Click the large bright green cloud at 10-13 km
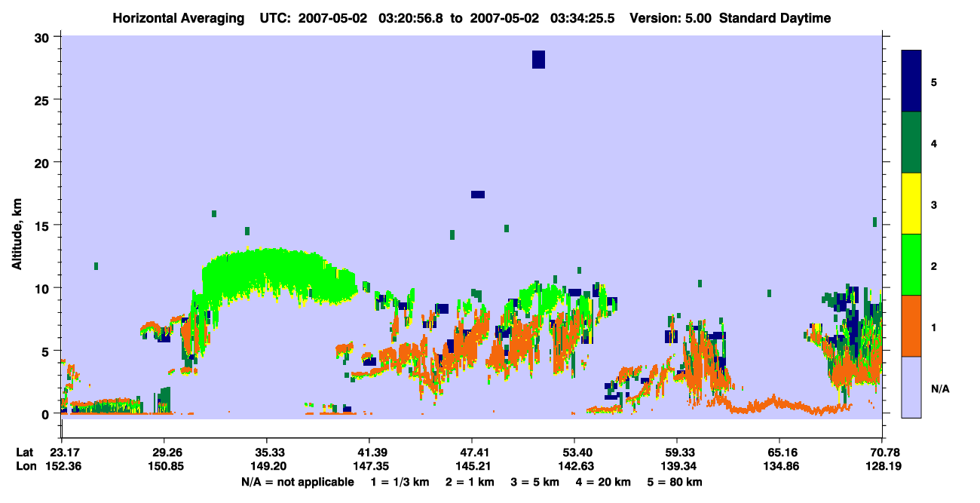980x503 pixels. tap(279, 275)
